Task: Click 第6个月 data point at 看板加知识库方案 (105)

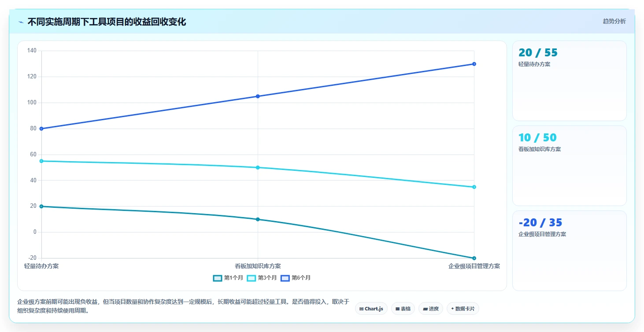Action: pyautogui.click(x=258, y=96)
